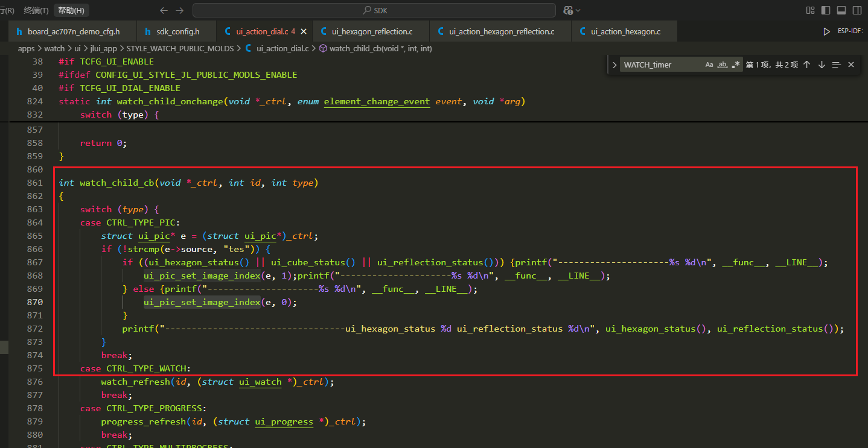Toggle the bottom panel layout icon

[x=841, y=10]
